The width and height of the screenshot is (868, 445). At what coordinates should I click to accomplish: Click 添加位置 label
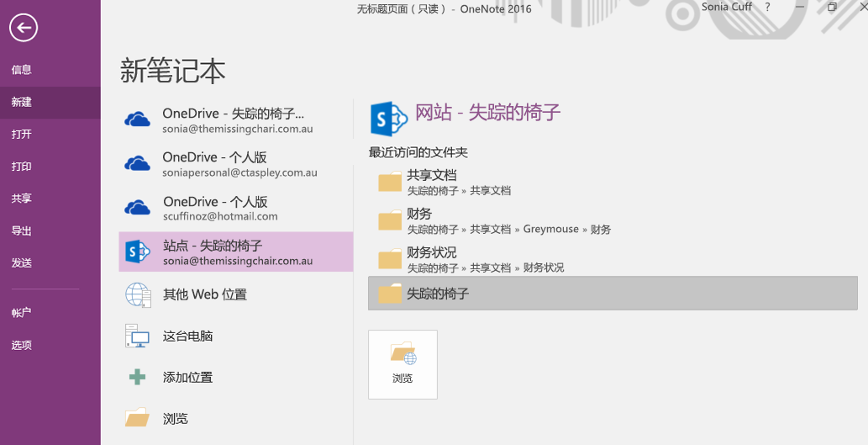coord(187,378)
